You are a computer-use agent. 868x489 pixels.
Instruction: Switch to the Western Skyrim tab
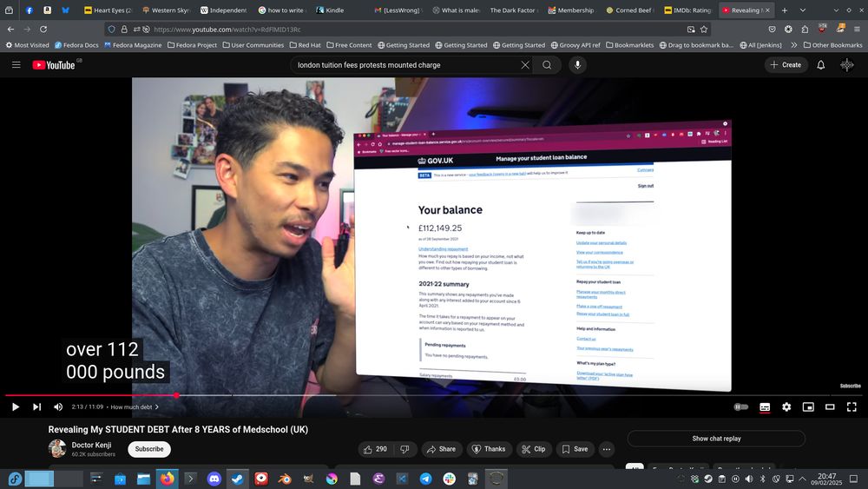click(166, 10)
